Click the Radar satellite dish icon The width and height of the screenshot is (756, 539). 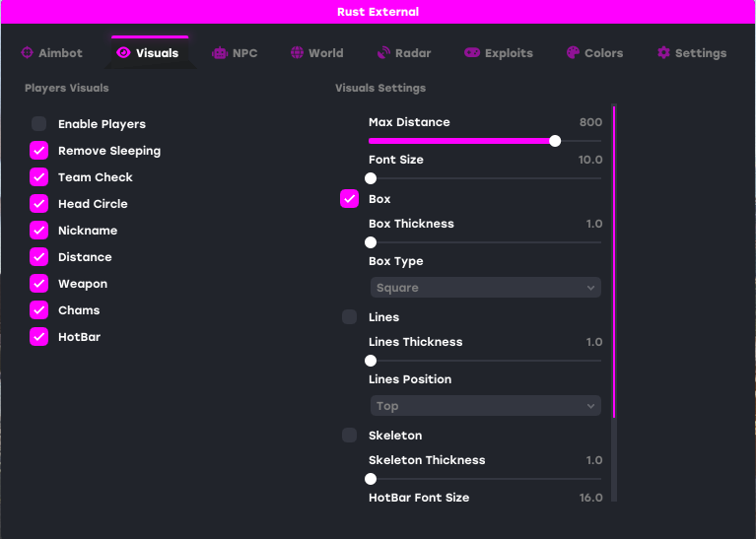click(x=383, y=52)
